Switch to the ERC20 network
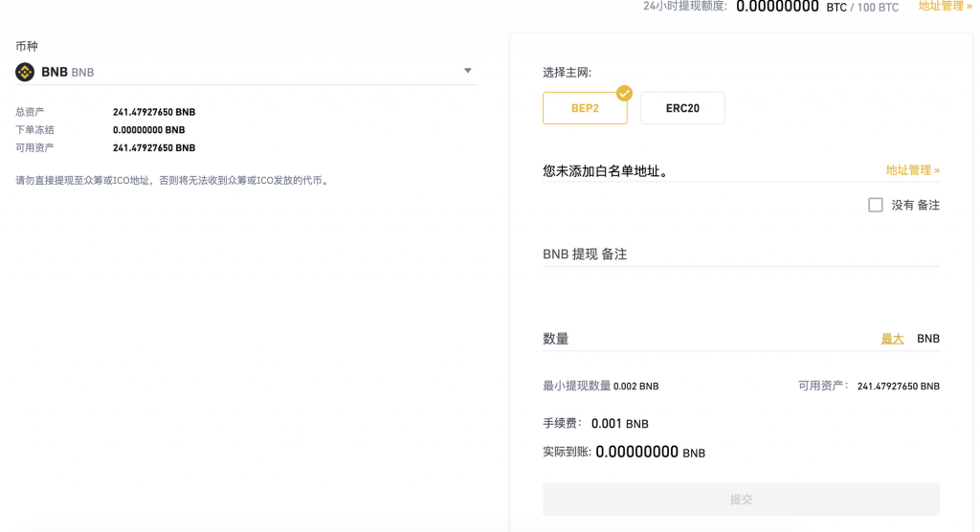The image size is (980, 532). [x=682, y=108]
